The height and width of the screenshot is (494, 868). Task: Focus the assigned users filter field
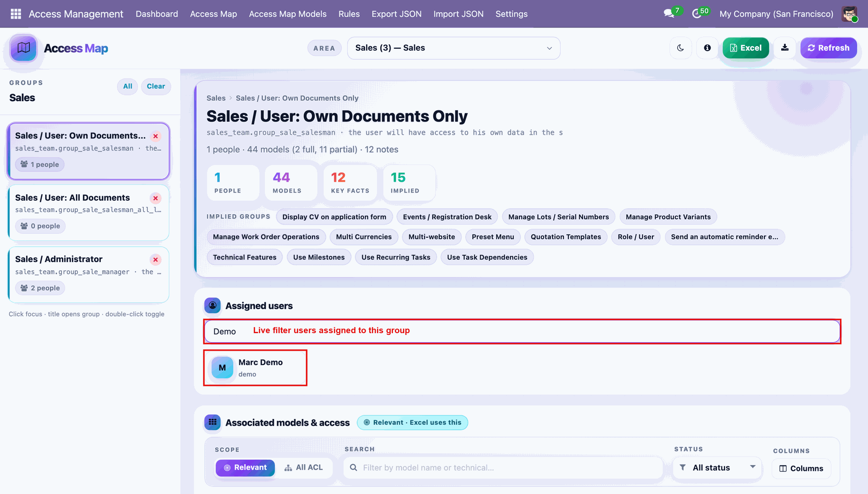pyautogui.click(x=522, y=331)
